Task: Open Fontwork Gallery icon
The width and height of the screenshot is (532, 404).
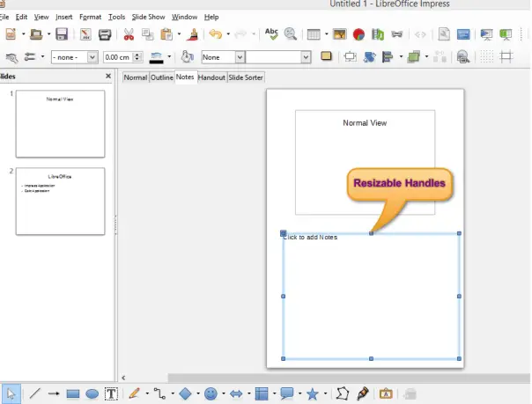Action: 386,393
